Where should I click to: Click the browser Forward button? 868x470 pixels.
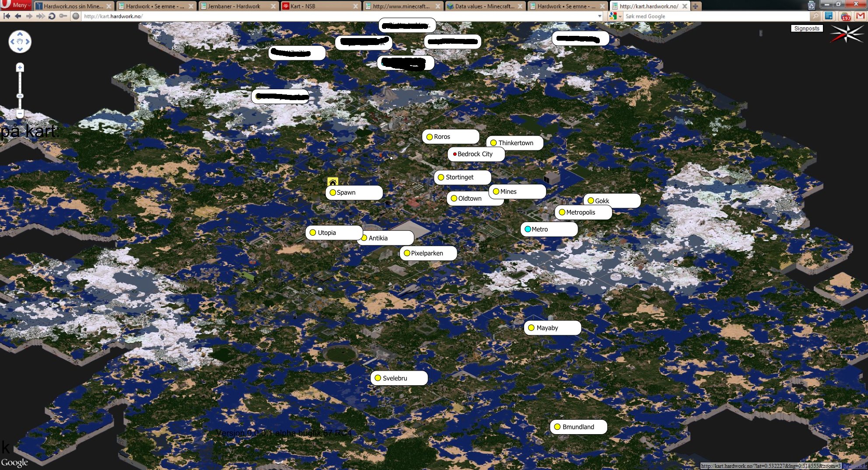pyautogui.click(x=29, y=16)
